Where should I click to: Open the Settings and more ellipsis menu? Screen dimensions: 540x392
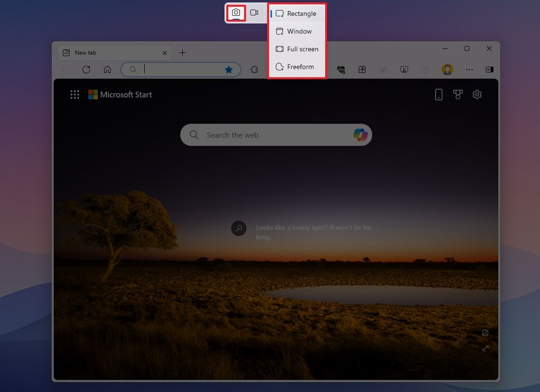(469, 69)
